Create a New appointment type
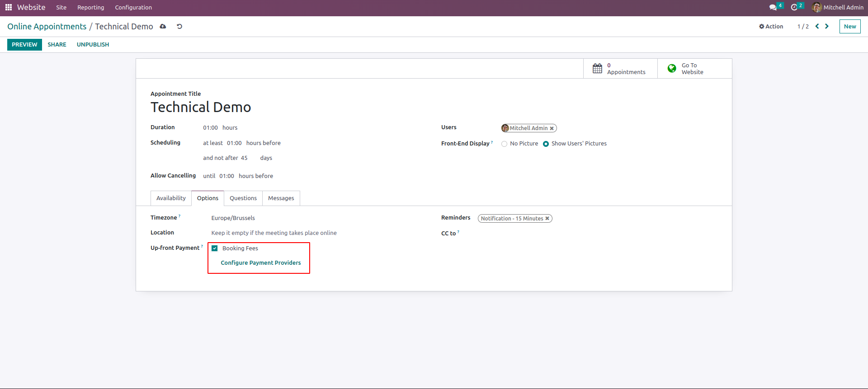The height and width of the screenshot is (389, 868). [x=850, y=27]
